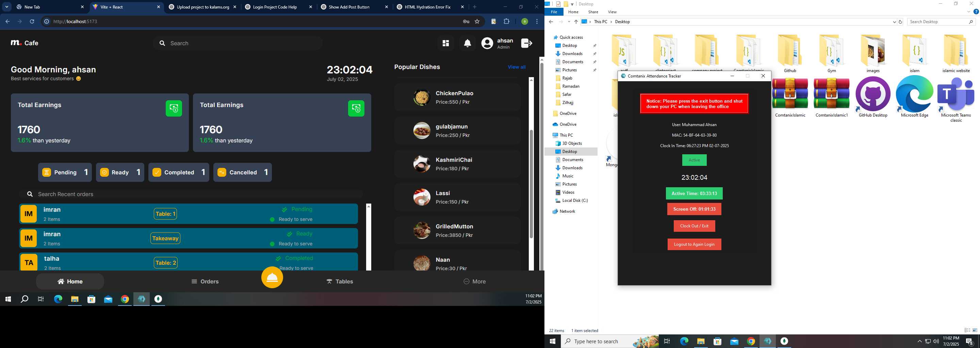Toggle the green Active status button
The height and width of the screenshot is (348, 980).
694,160
